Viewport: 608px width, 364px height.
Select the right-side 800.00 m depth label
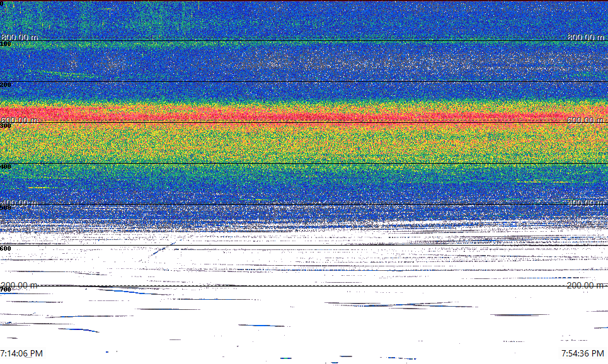pos(585,37)
